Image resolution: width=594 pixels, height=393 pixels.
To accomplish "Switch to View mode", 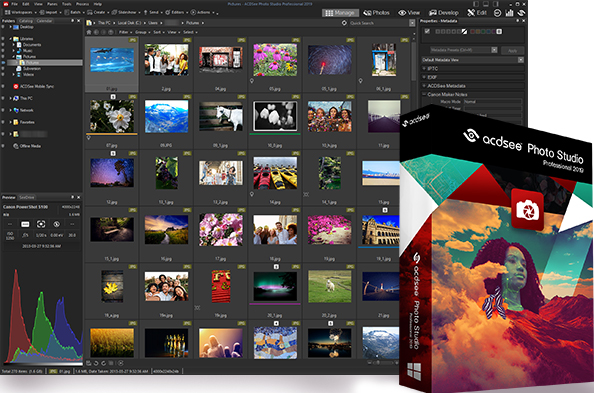I will (x=409, y=13).
